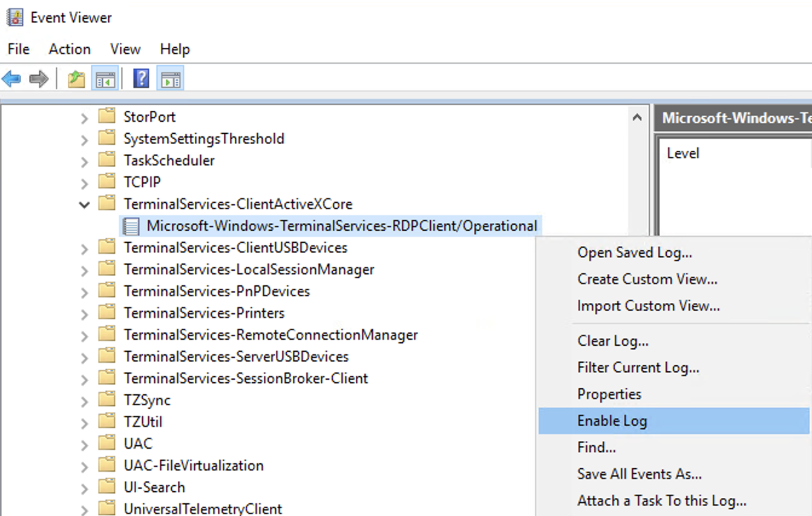Open the View menu
812x516 pixels.
click(x=125, y=49)
